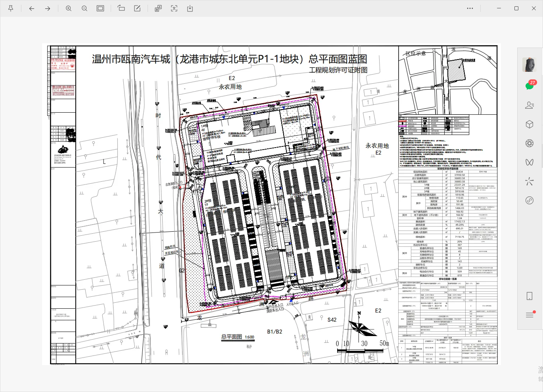Screen dimensions: 543x392
Task: Go to the previous image
Action: pyautogui.click(x=32, y=8)
